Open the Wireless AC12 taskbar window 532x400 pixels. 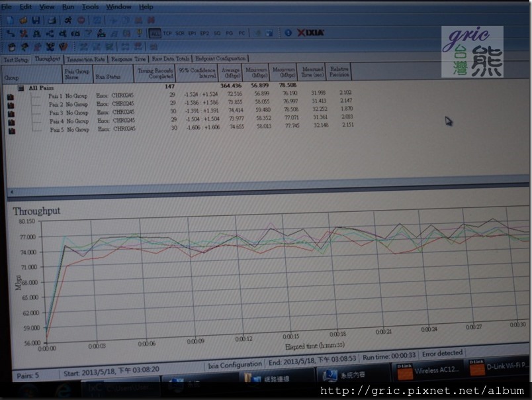[x=429, y=371]
